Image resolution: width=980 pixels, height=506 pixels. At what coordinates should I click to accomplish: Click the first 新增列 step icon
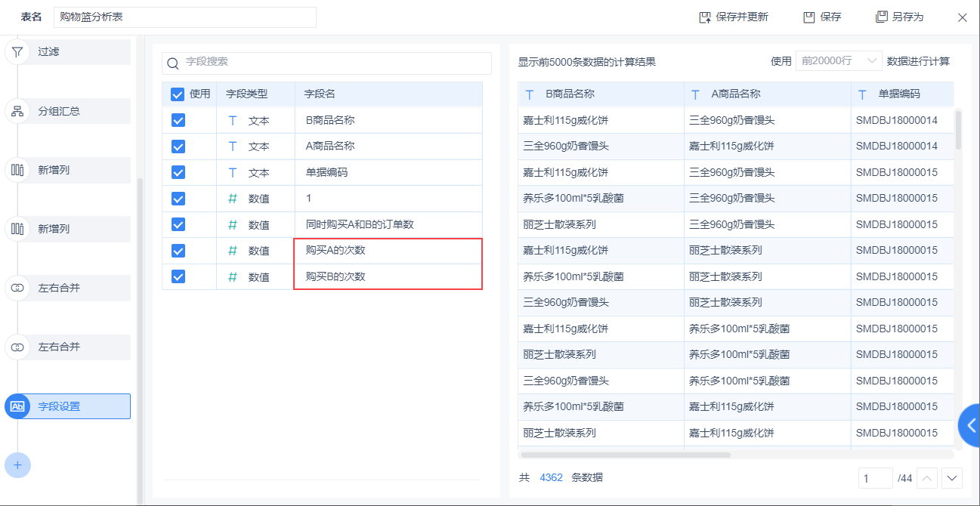tap(17, 170)
